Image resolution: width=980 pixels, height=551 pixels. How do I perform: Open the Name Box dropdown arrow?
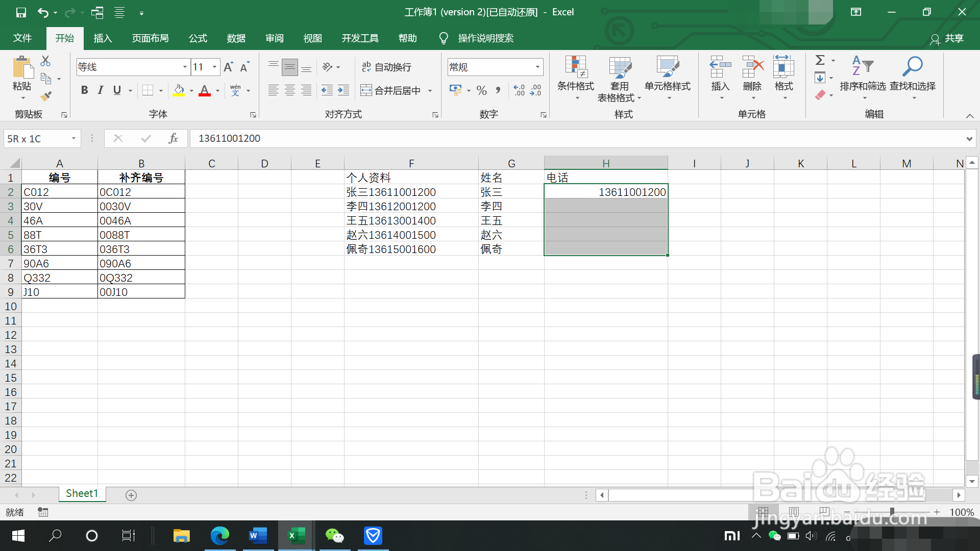point(73,138)
